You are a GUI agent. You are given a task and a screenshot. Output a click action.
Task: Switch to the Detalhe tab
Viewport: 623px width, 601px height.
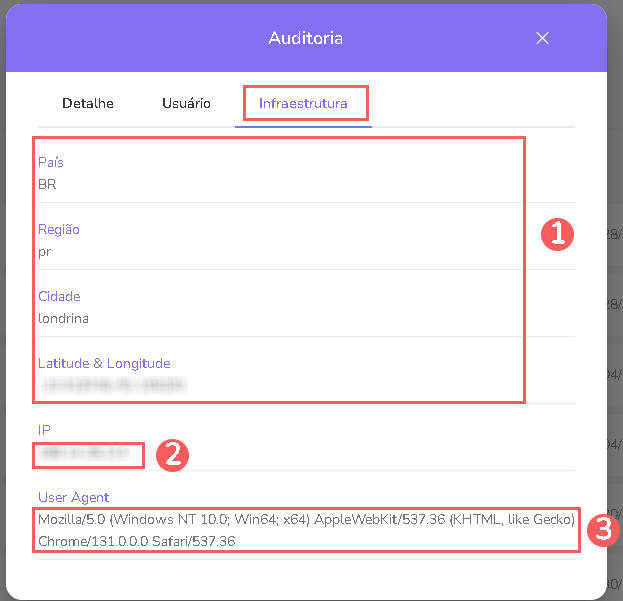pos(88,103)
